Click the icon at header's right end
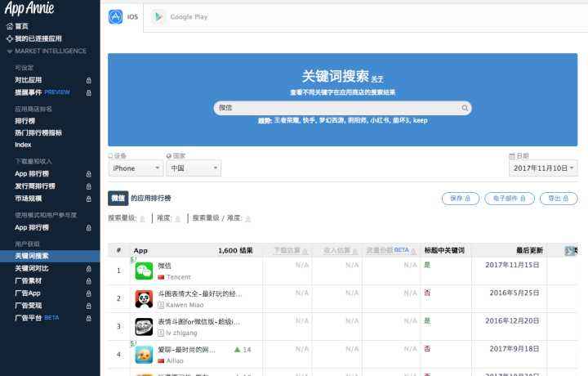This screenshot has width=588, height=376. pos(571,251)
